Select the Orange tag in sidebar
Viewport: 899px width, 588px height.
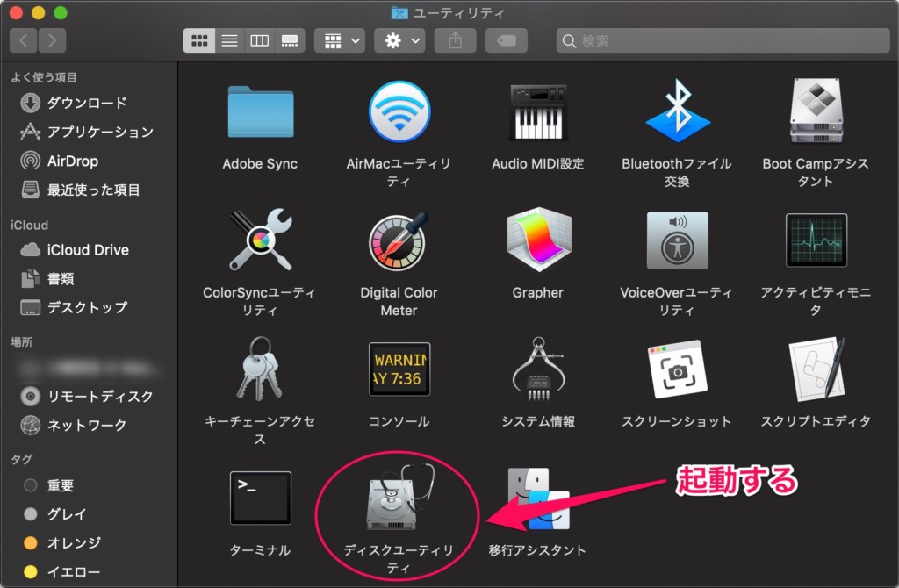pos(74,542)
